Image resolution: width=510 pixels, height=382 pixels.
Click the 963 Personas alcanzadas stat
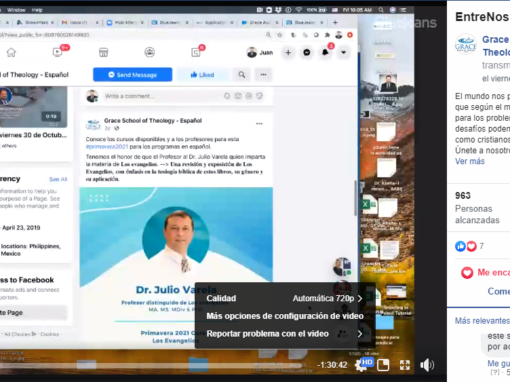(477, 208)
